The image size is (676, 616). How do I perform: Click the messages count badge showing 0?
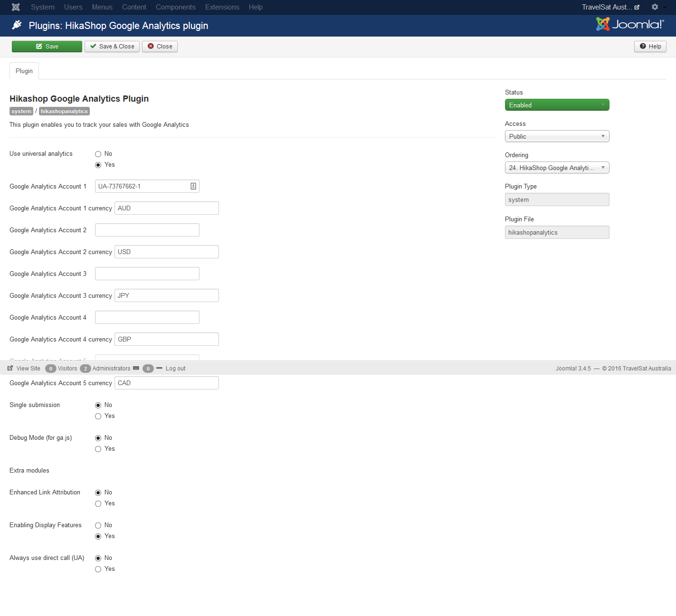tap(148, 369)
